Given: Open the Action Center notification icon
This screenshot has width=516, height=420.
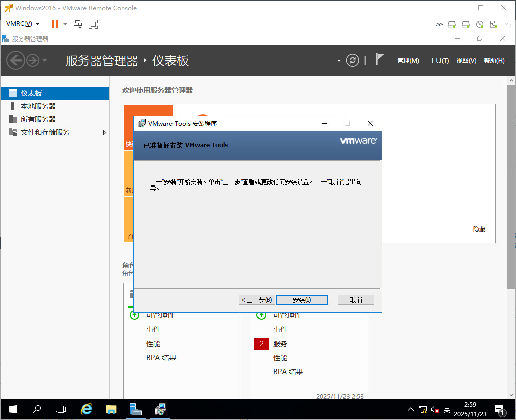Looking at the screenshot, I should click(x=500, y=410).
